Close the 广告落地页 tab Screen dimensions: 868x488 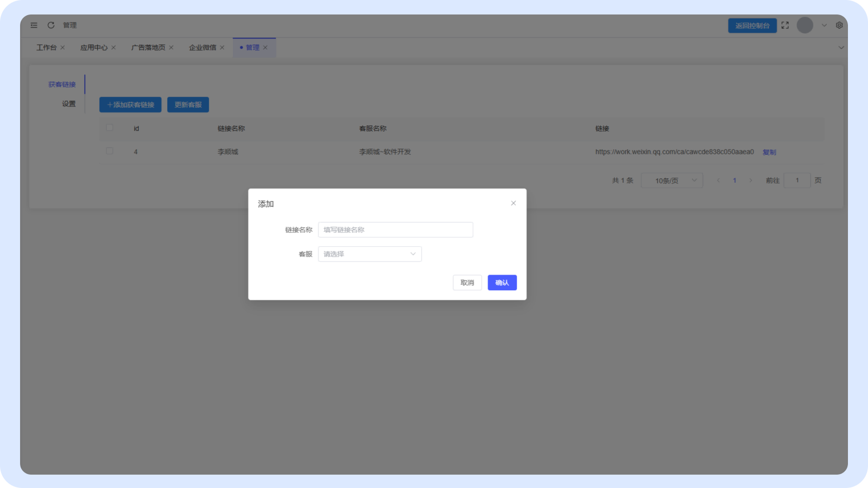[171, 47]
